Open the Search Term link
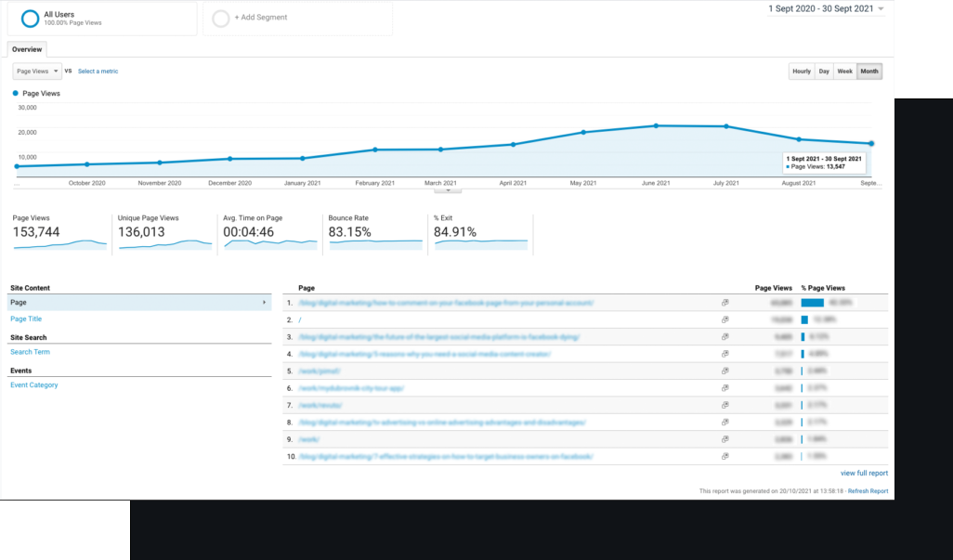The image size is (953, 560). (30, 352)
